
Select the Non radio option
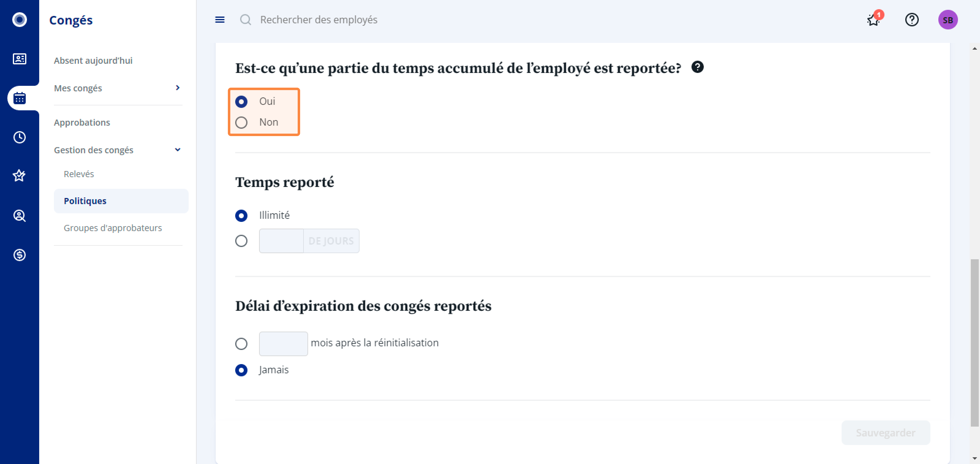pos(241,123)
